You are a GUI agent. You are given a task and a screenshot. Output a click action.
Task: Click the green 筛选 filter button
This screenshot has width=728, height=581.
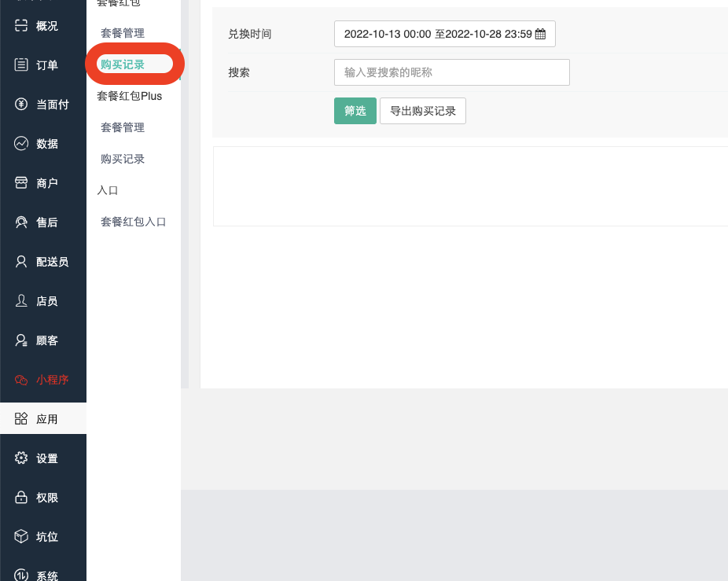(355, 111)
